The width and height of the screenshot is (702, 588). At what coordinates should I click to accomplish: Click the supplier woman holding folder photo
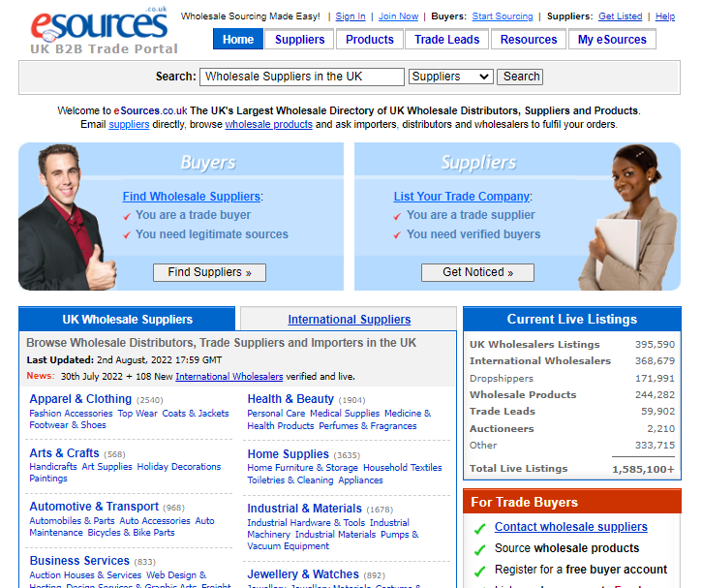pyautogui.click(x=629, y=217)
